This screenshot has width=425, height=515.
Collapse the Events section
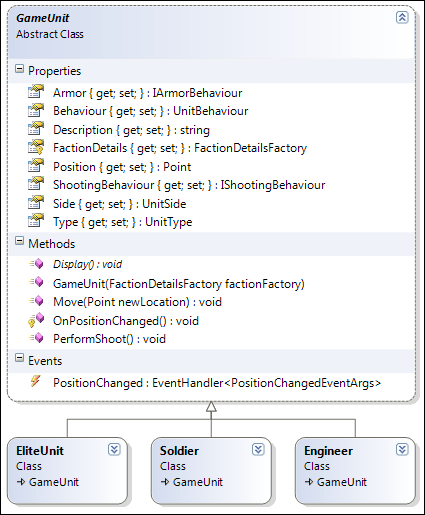[20, 358]
